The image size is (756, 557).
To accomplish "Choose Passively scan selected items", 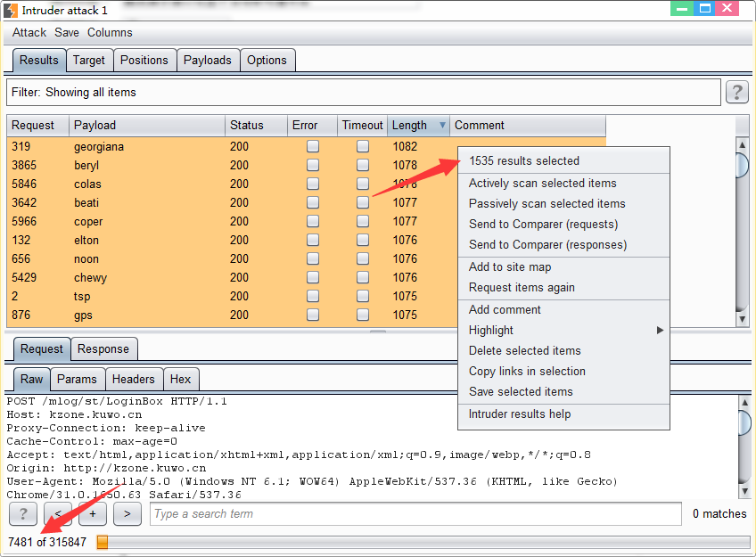I will [563, 204].
